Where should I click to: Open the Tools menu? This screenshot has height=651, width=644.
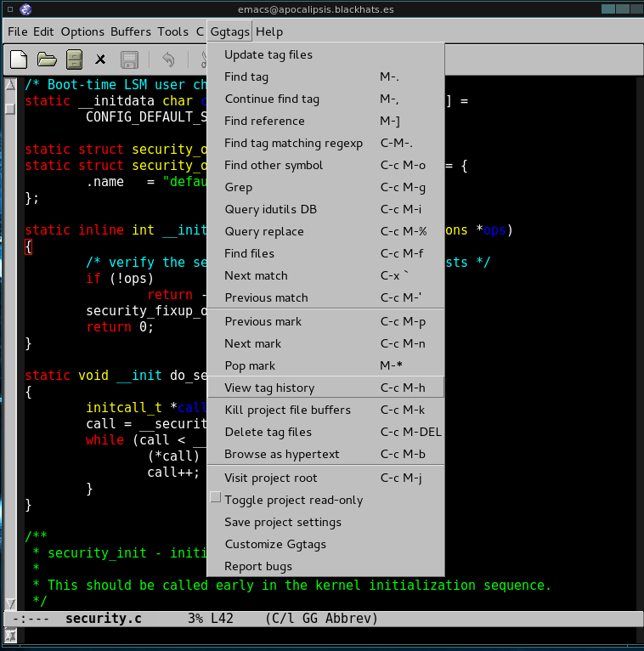click(172, 32)
